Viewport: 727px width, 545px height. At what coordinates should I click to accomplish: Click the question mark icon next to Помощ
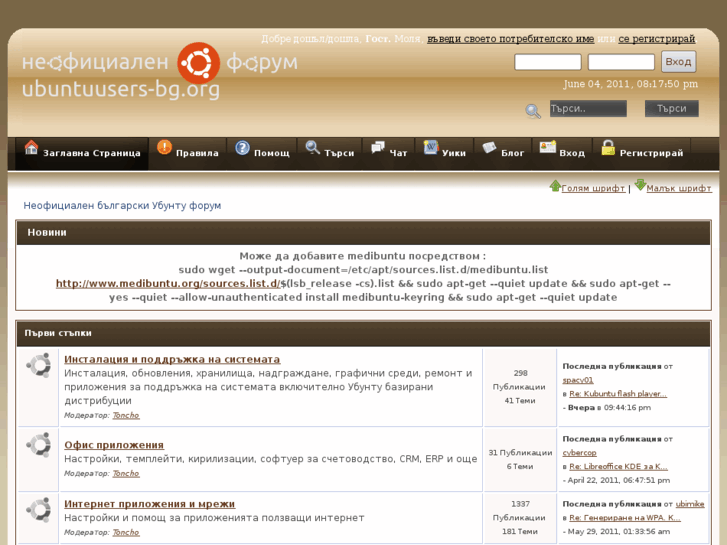[x=242, y=148]
